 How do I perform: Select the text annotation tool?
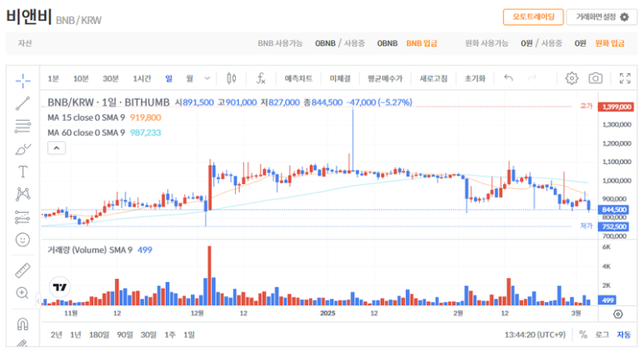[22, 172]
